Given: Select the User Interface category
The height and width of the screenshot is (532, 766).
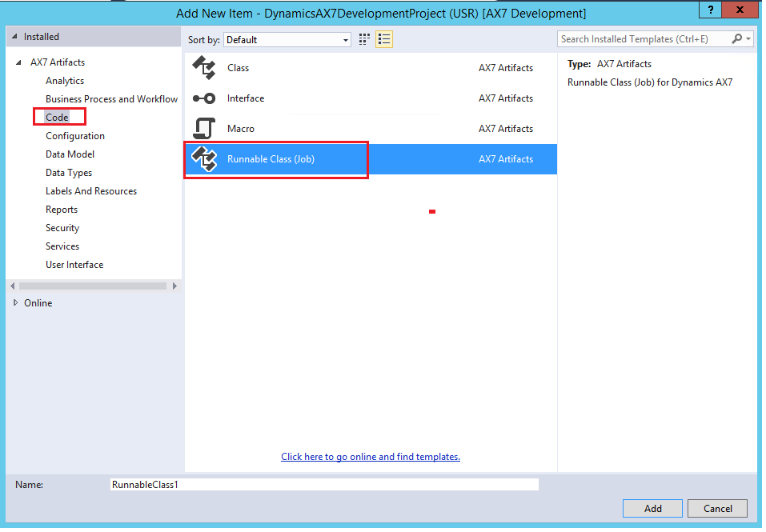Looking at the screenshot, I should pyautogui.click(x=74, y=265).
